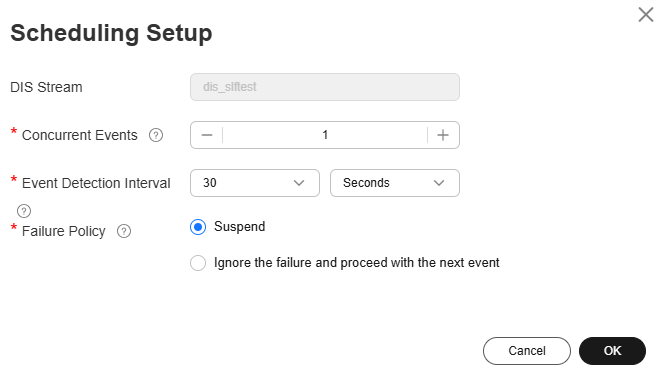Screen dimensions: 659x372
Task: Close the Scheduling Setup dialog
Action: pyautogui.click(x=646, y=15)
